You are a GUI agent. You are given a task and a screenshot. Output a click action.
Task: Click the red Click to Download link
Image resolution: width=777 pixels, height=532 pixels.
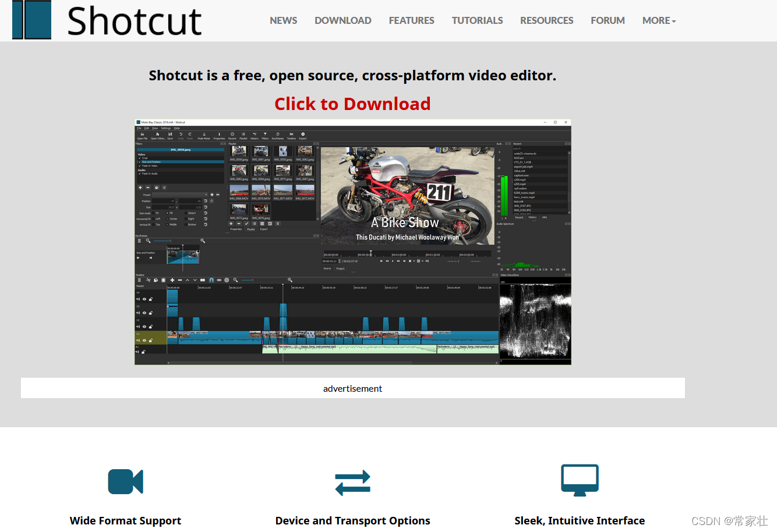point(352,104)
